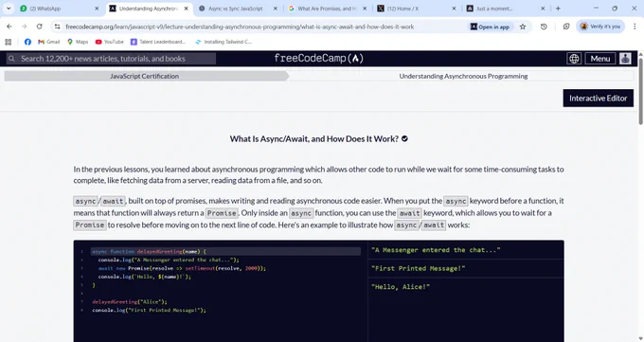Viewport: 644px width, 342px height.
Task: Switch to the Just a moment tab
Action: [506, 9]
